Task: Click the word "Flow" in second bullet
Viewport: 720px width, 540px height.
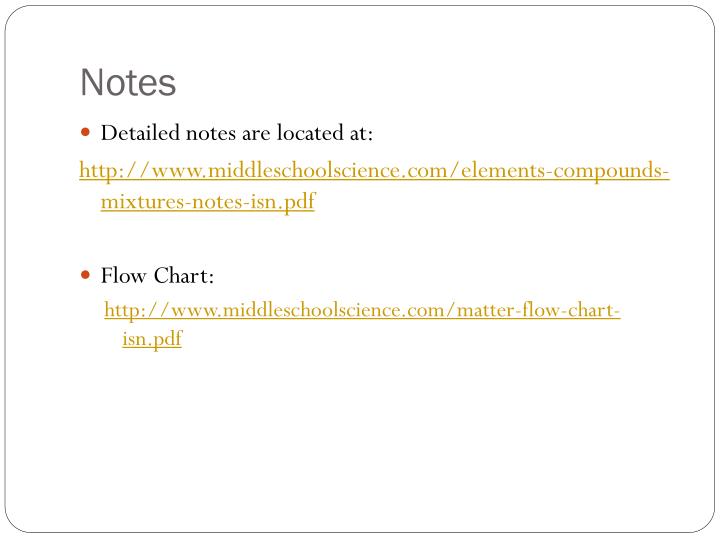Action: click(124, 276)
